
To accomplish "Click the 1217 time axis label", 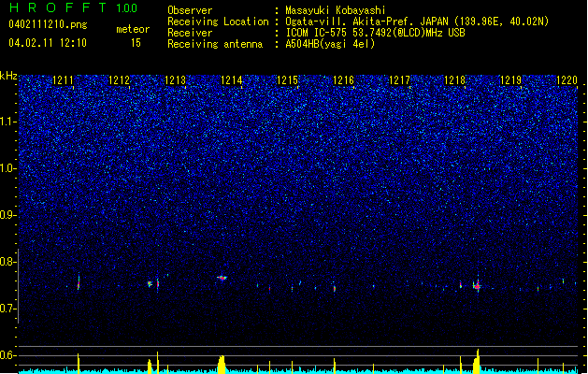I will [399, 80].
